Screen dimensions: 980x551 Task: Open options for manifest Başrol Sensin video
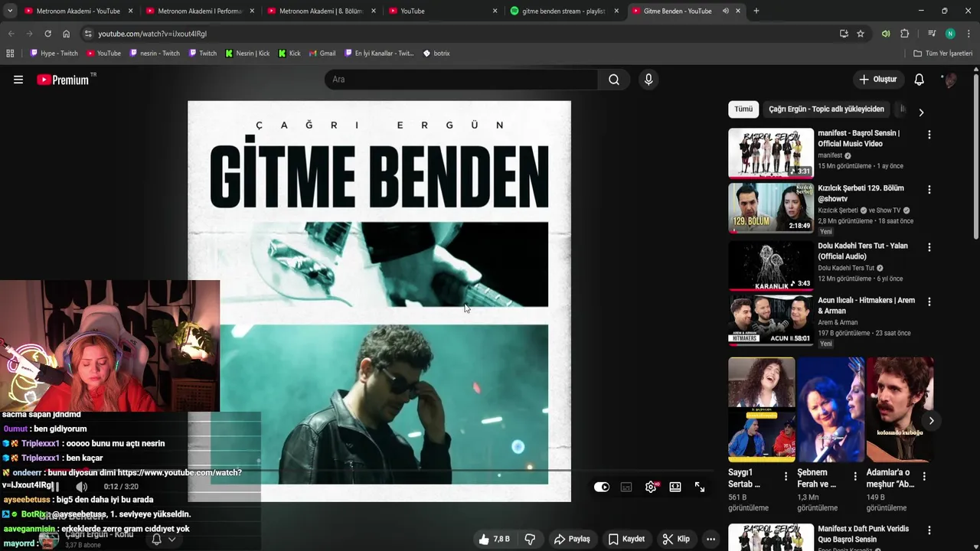click(x=929, y=135)
